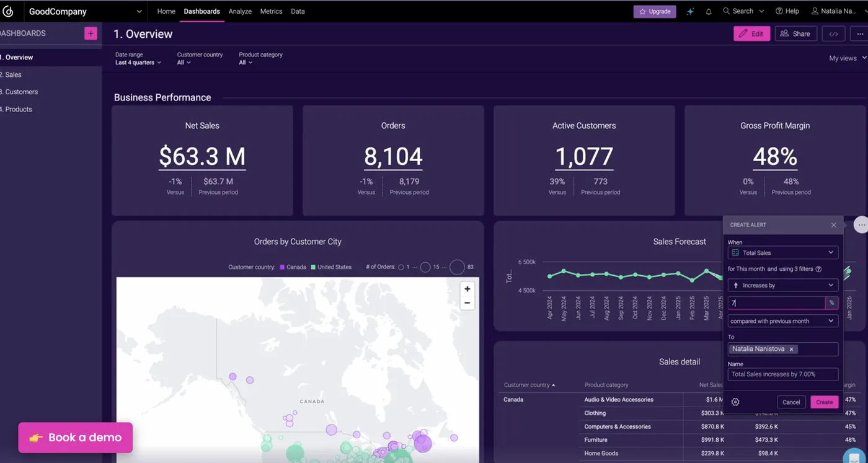Open the Sales Forecast widget options

pos(861,225)
